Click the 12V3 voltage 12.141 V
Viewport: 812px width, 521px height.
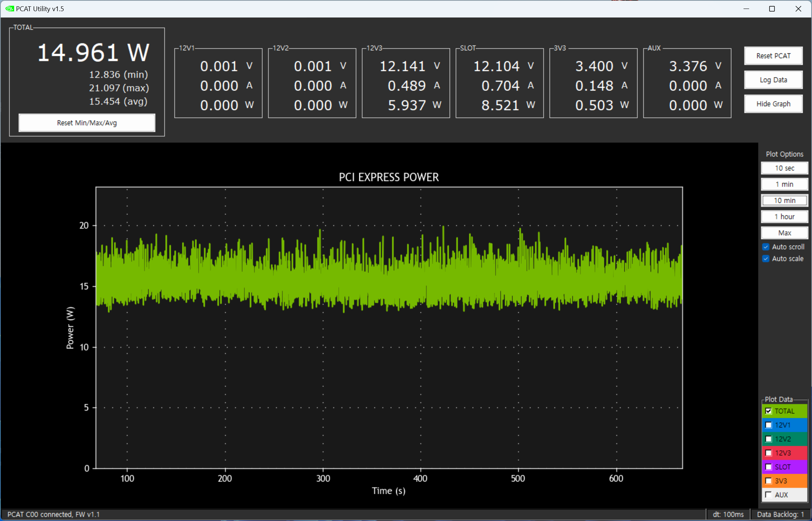[410, 66]
